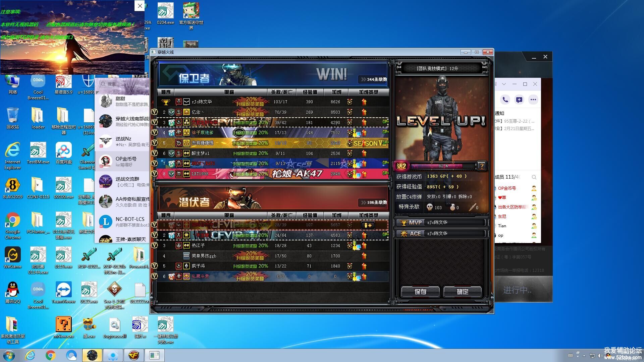Open the question mark help icon beside level bar
The height and width of the screenshot is (362, 644).
[481, 166]
